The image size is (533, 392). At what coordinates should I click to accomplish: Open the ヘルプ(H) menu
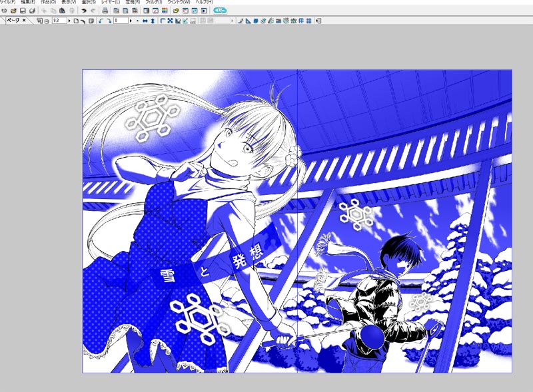204,2
